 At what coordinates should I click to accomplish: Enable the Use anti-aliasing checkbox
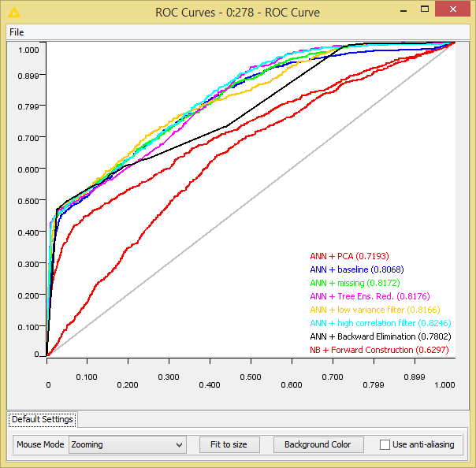[385, 444]
